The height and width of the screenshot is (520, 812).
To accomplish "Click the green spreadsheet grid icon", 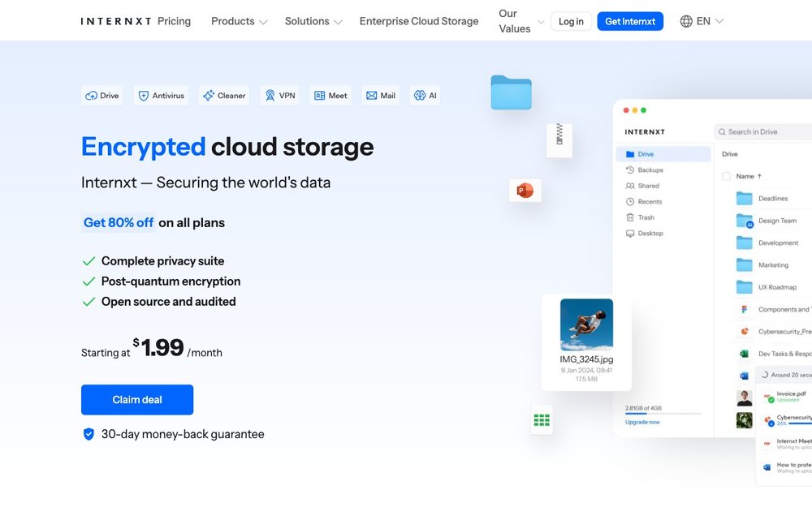I will 542,420.
